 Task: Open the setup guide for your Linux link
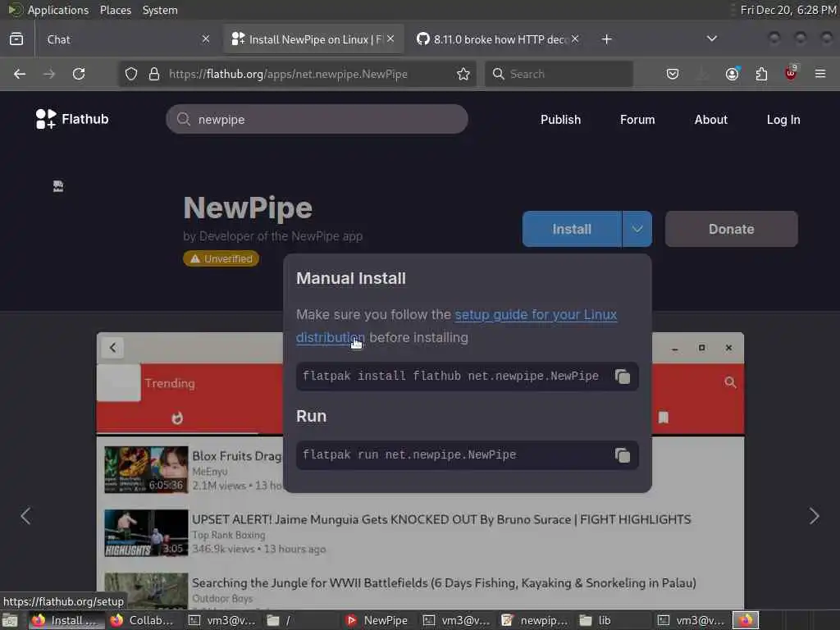[x=536, y=314]
